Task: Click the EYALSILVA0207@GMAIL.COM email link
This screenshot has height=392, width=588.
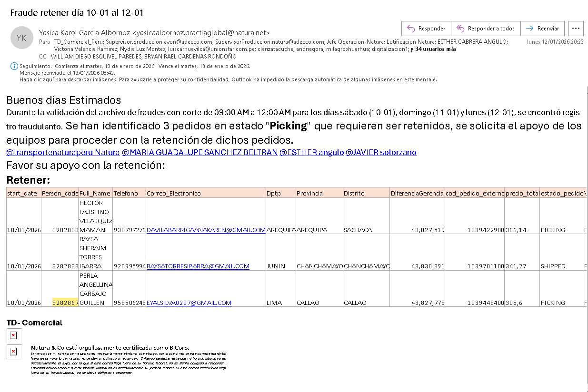Action: (189, 303)
